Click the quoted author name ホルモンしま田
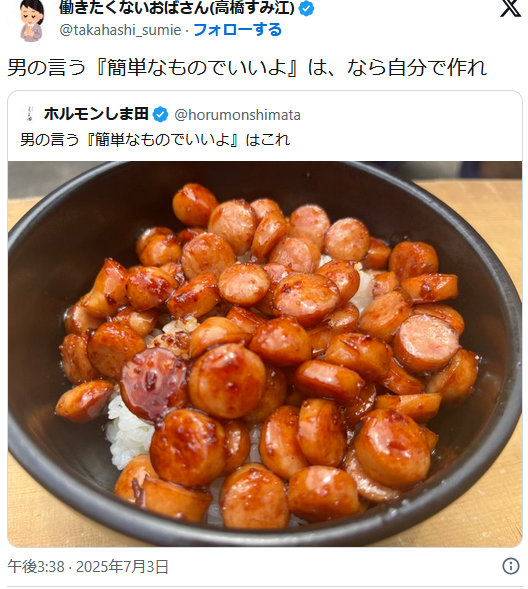Viewport: 528px width, 589px height. click(x=97, y=114)
